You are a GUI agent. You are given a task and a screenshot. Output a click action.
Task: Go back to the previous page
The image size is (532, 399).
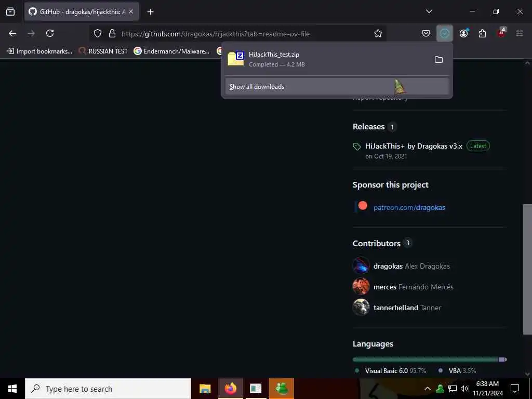point(12,33)
